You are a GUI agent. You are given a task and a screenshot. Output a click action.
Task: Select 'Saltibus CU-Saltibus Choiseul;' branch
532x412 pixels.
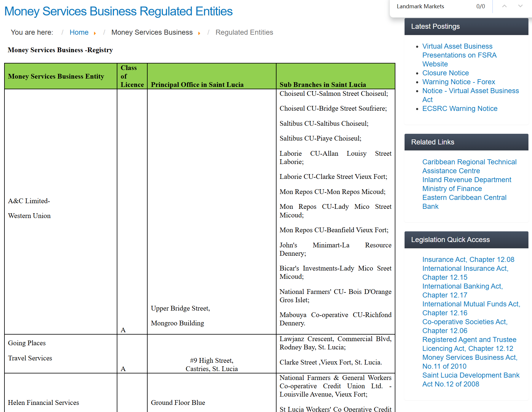point(324,123)
